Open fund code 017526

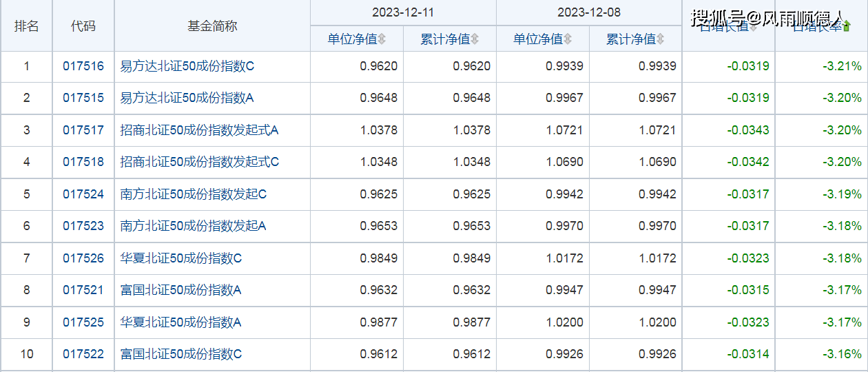pos(83,258)
